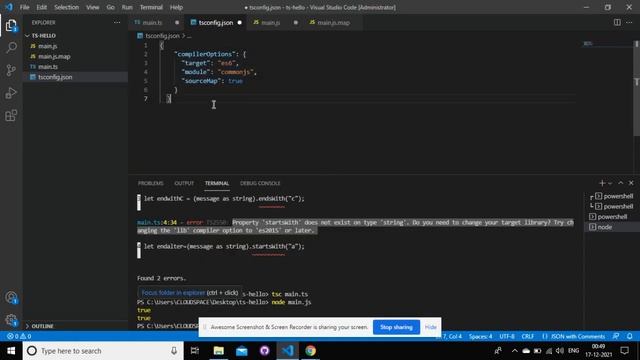The image size is (640, 360).
Task: Switch to the OUTPUT panel tab
Action: [x=184, y=183]
